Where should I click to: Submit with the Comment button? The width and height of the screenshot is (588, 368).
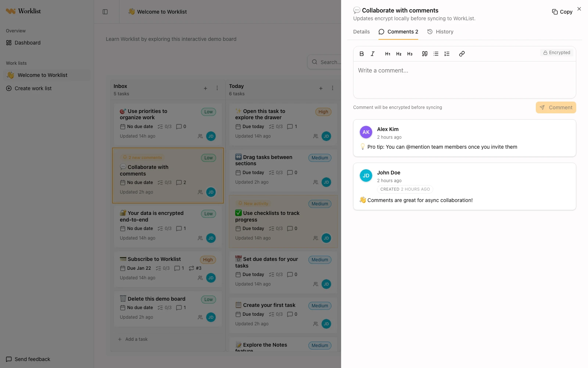point(556,107)
